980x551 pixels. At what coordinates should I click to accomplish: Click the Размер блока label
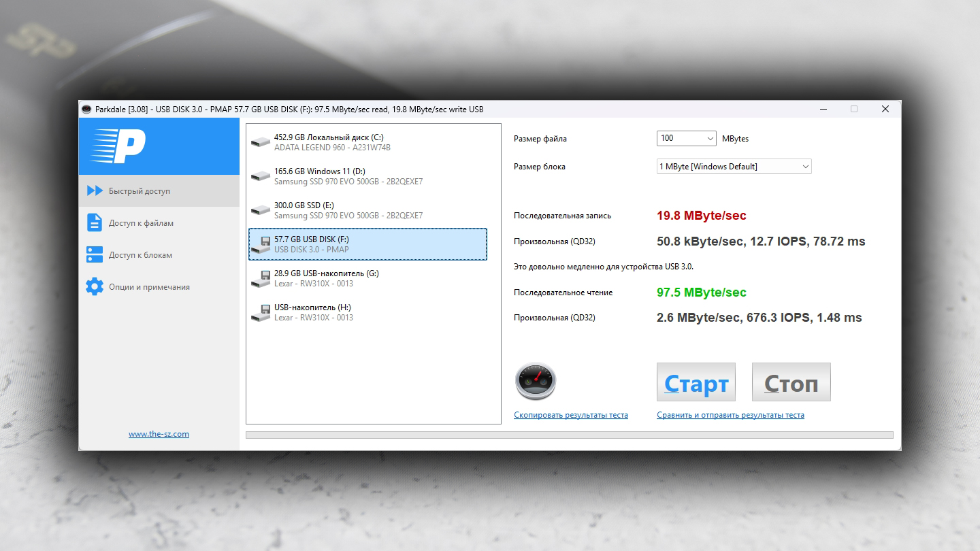click(x=540, y=167)
